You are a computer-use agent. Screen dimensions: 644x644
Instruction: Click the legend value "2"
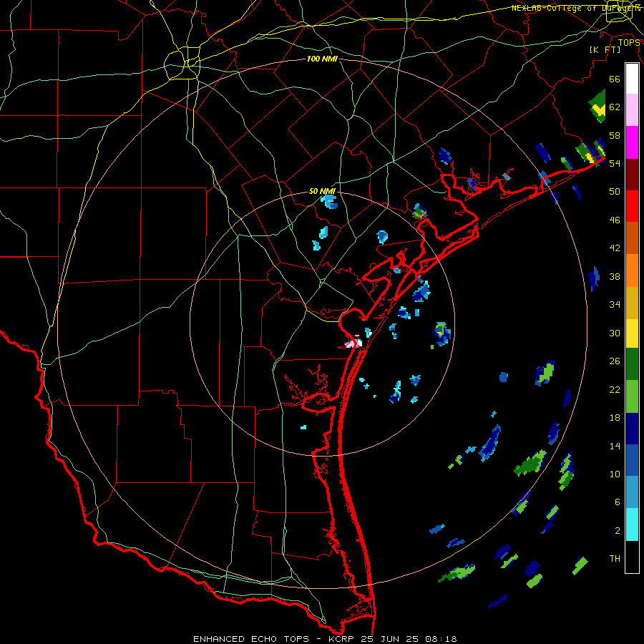pos(618,531)
